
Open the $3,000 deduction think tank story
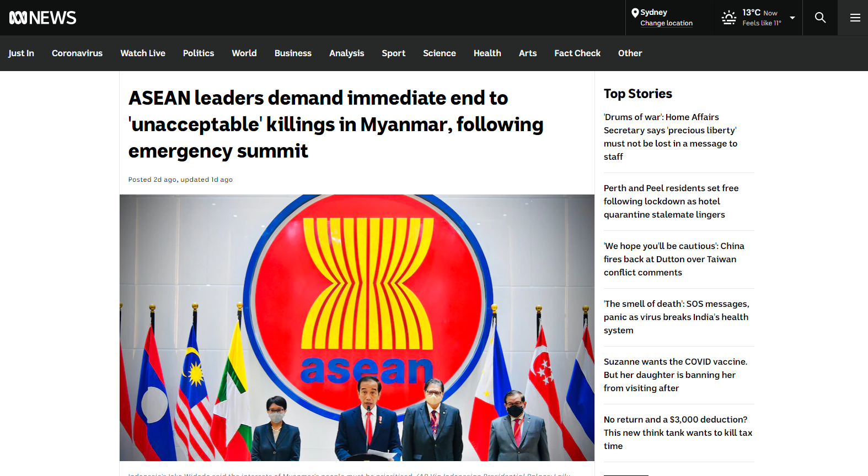click(678, 432)
